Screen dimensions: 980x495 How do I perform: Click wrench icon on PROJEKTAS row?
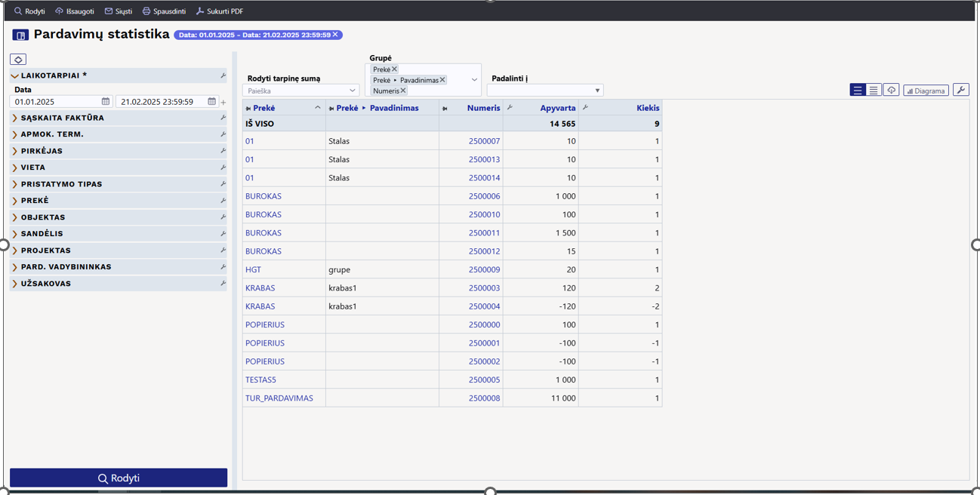(x=223, y=251)
